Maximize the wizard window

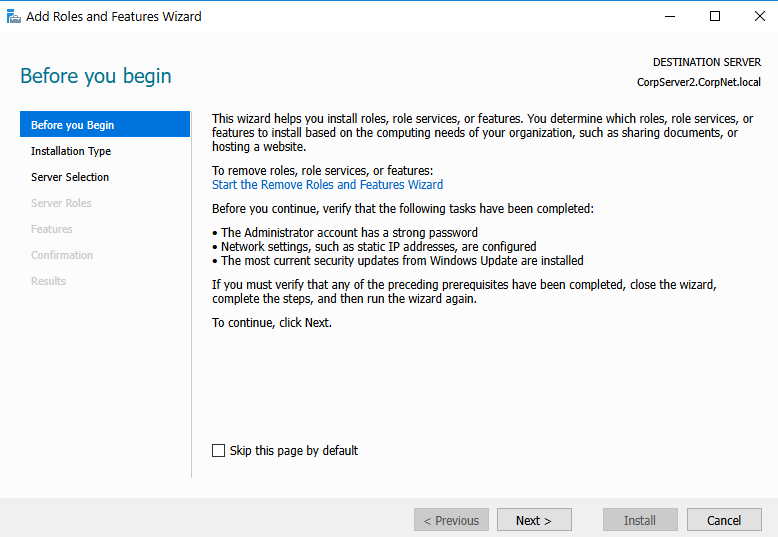(x=715, y=16)
